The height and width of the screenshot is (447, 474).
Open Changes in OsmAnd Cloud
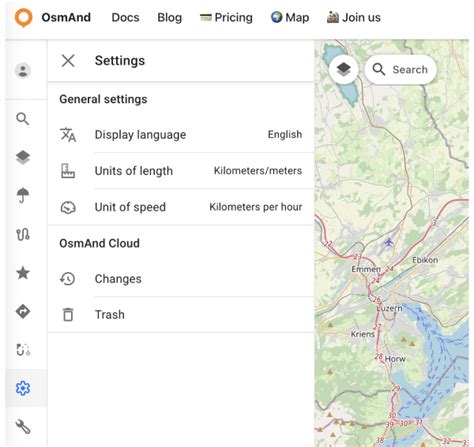181,279
